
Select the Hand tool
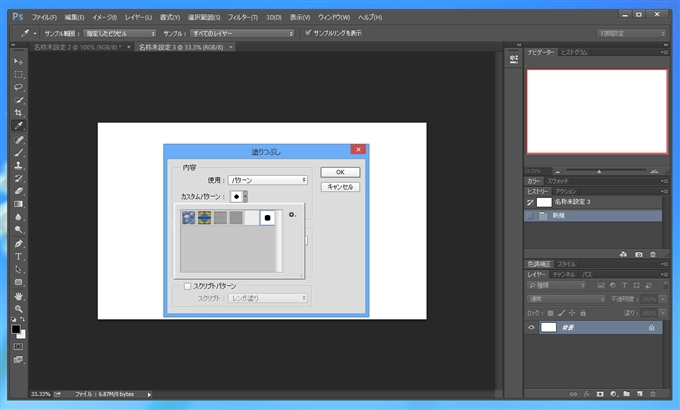[x=18, y=296]
